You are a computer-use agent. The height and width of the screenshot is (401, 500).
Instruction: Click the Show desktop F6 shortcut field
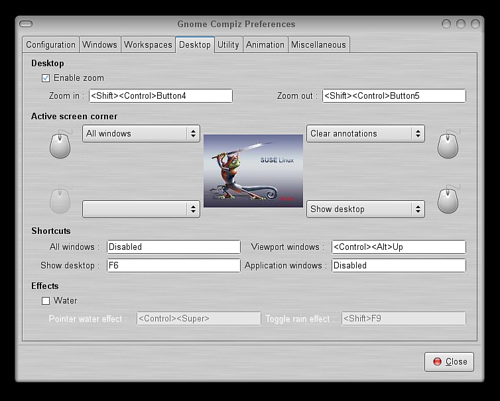pos(174,266)
